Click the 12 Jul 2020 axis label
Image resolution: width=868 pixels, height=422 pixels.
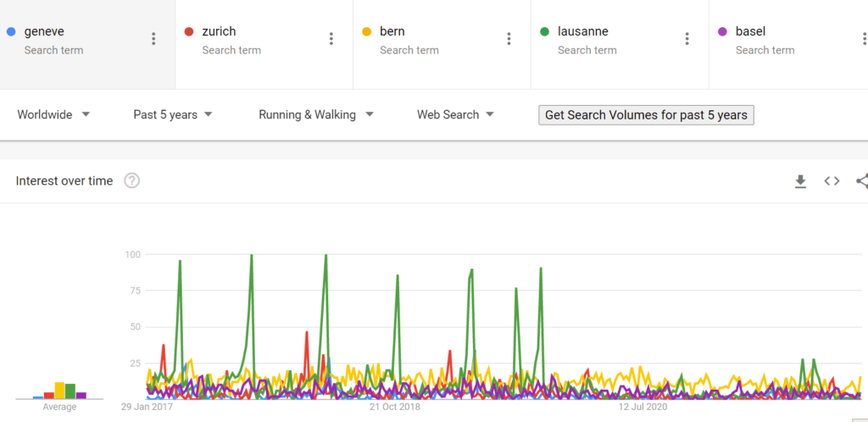[x=643, y=407]
